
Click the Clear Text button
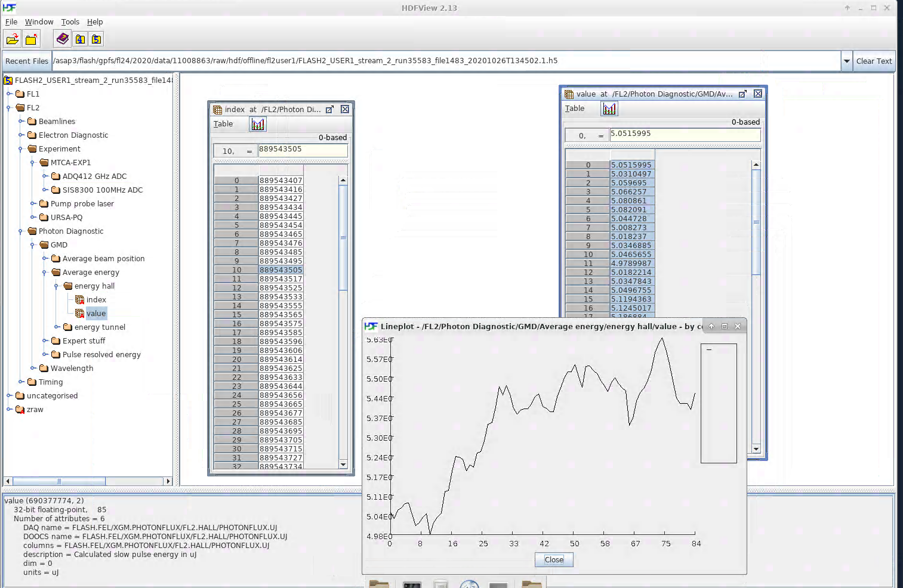874,61
